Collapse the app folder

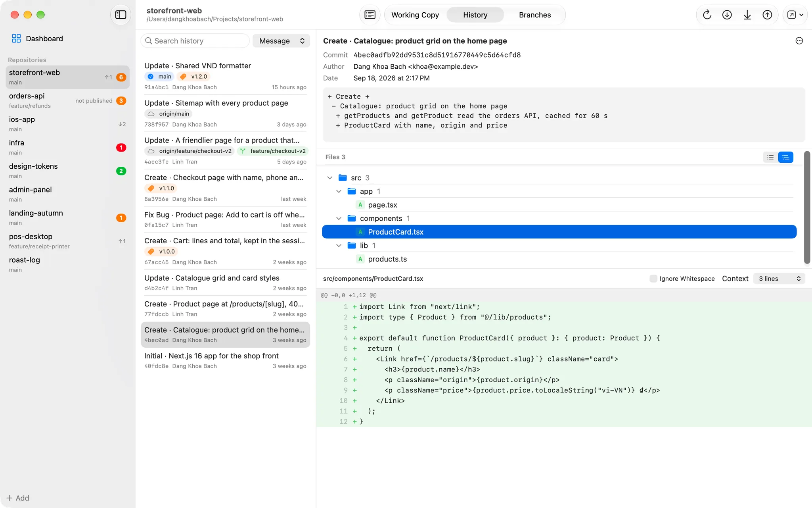point(339,191)
